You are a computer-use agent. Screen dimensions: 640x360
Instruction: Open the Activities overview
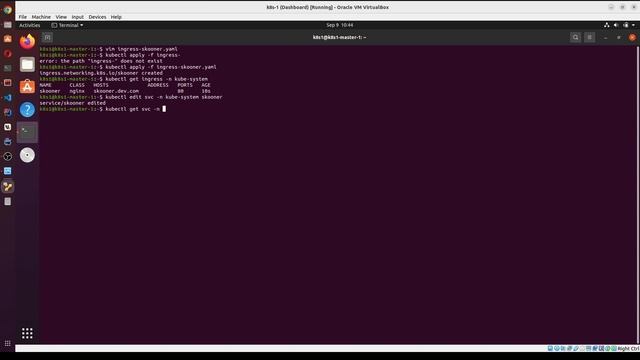click(x=30, y=25)
